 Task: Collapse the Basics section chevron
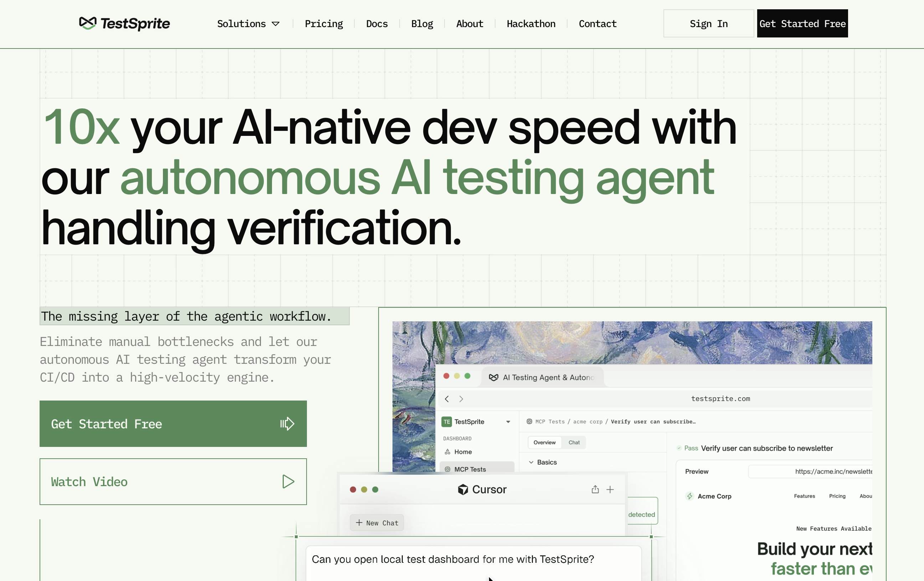531,462
